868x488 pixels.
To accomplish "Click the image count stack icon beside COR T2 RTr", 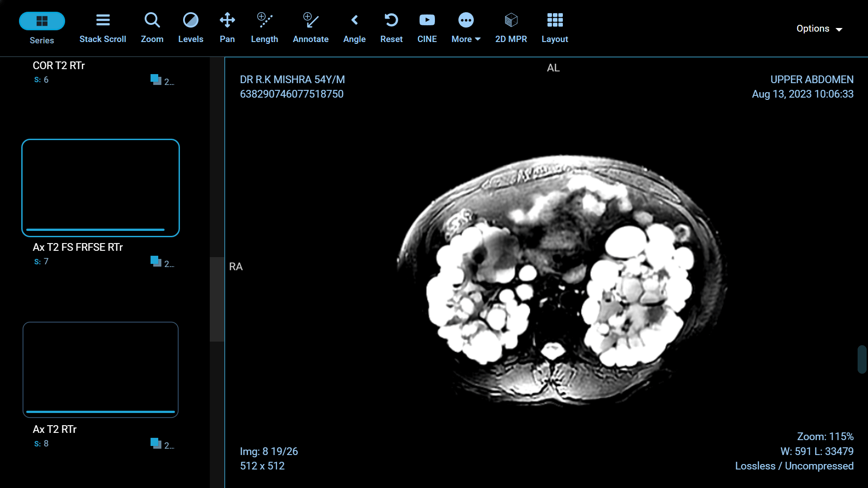I will [x=156, y=80].
